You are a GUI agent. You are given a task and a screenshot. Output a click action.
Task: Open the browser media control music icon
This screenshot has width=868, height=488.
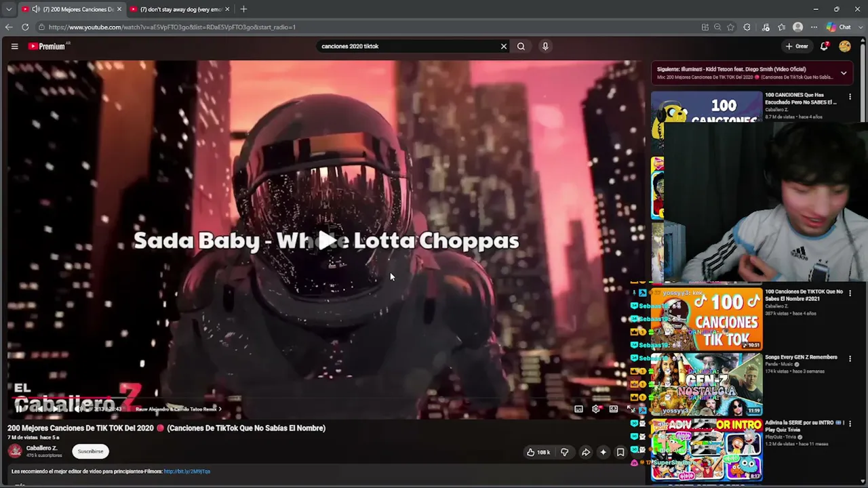(766, 27)
